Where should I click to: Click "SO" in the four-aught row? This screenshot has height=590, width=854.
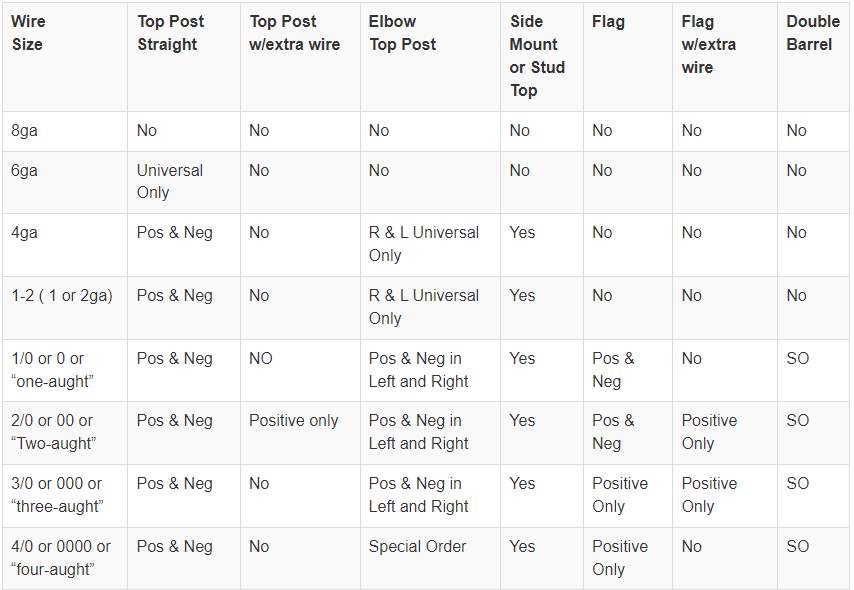(x=798, y=546)
